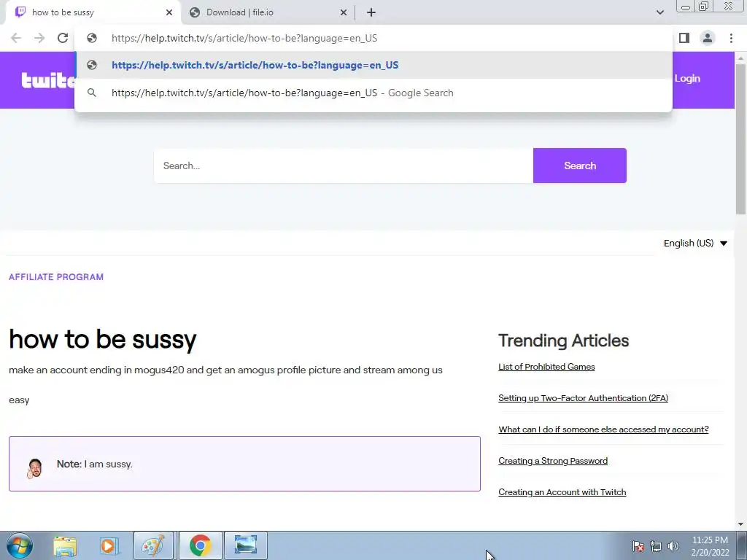Open 'Creating an Account with Twitch' article
The width and height of the screenshot is (747, 560).
pyautogui.click(x=562, y=492)
